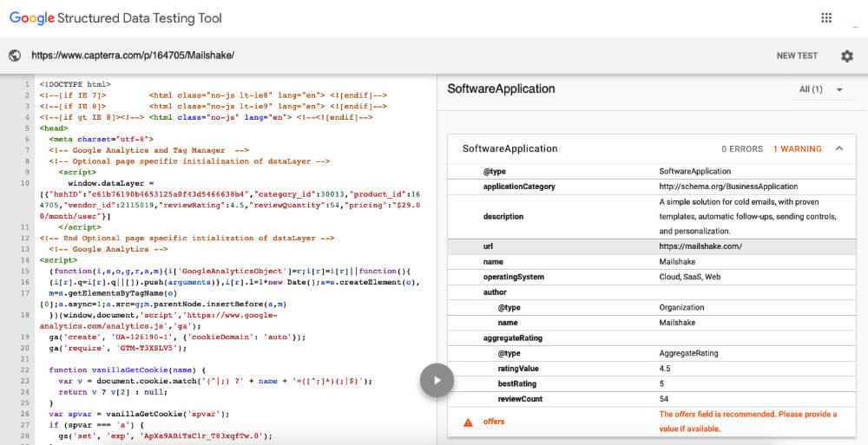Click the vanillaGetCookie function line
Screen dimensions: 868x445
(x=128, y=370)
